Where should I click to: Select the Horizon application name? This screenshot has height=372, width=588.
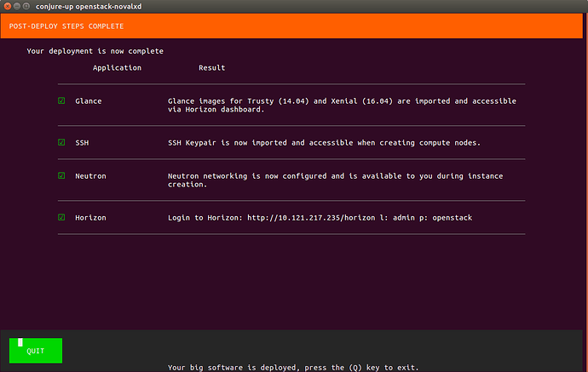coord(90,218)
